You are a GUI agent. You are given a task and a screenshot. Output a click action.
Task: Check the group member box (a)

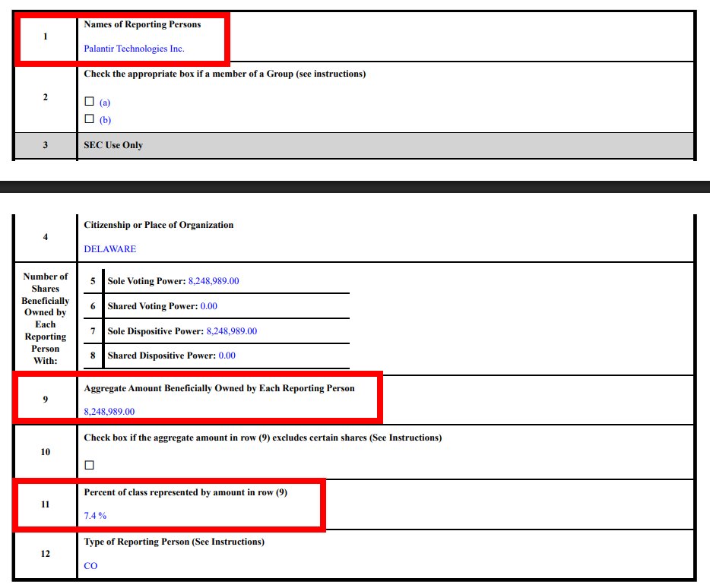[x=89, y=101]
